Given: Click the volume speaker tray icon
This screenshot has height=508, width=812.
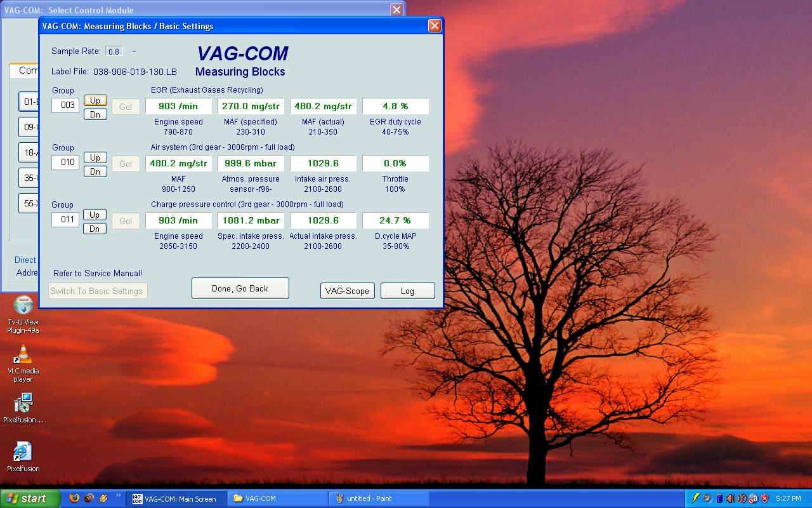Looking at the screenshot, I should point(730,498).
